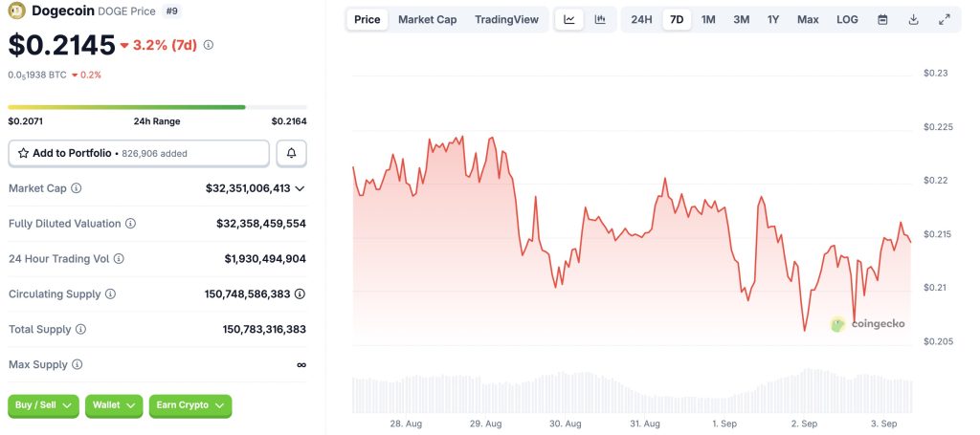980x435 pixels.
Task: Open the calendar date range picker
Action: pyautogui.click(x=882, y=19)
